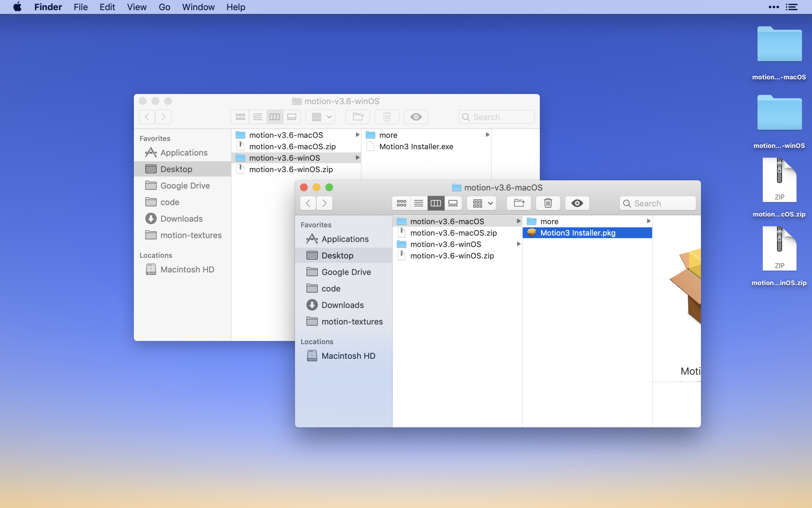
Task: Expand motion-v3.6-macOS arrow in macOS window
Action: click(518, 221)
